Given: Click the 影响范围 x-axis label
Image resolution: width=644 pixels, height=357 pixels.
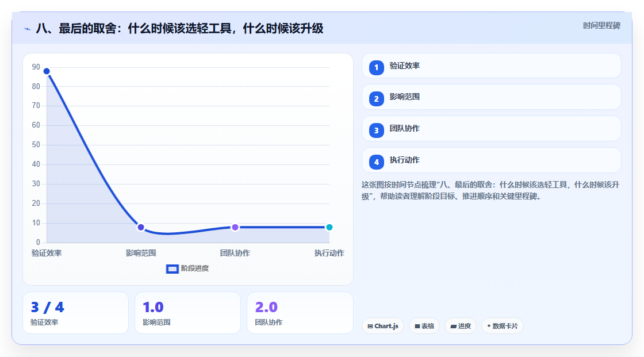Looking at the screenshot, I should tap(141, 253).
